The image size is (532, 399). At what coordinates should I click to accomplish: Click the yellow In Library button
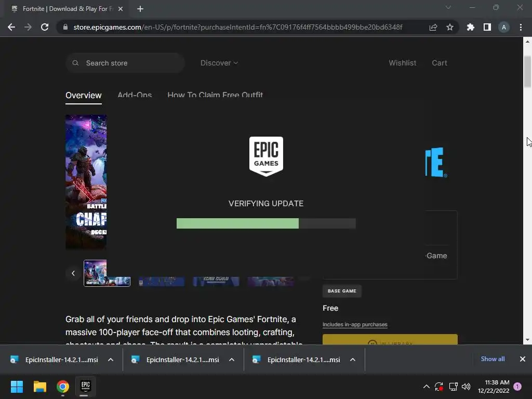pos(390,340)
